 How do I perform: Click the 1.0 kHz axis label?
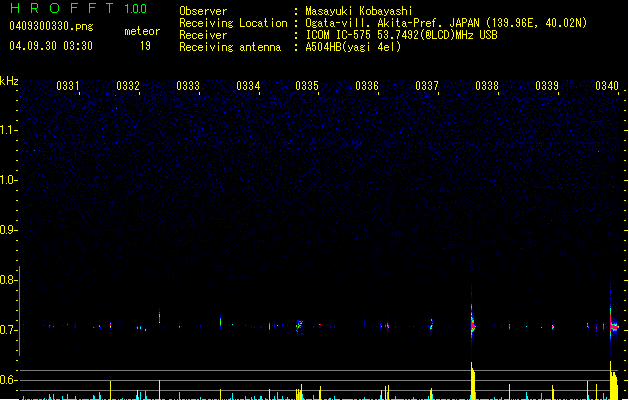(x=8, y=180)
